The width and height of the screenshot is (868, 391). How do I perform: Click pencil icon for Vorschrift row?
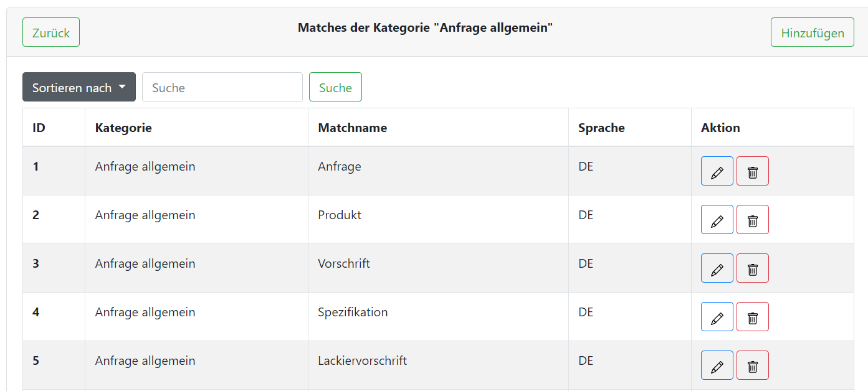717,268
